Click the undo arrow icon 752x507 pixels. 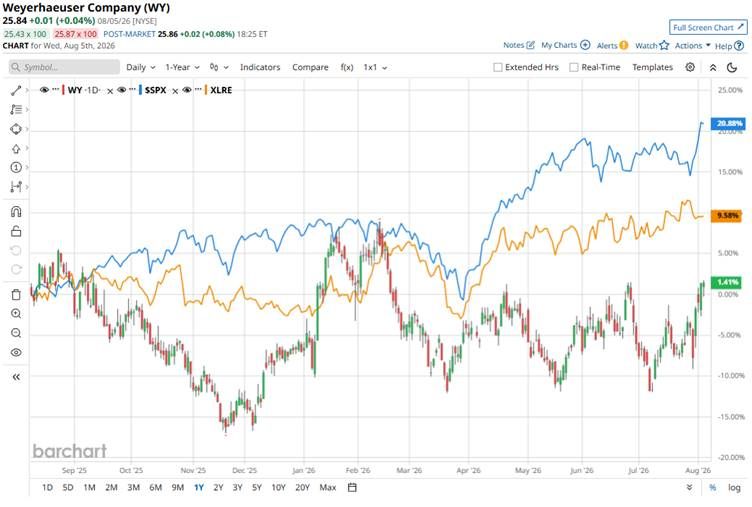click(16, 250)
